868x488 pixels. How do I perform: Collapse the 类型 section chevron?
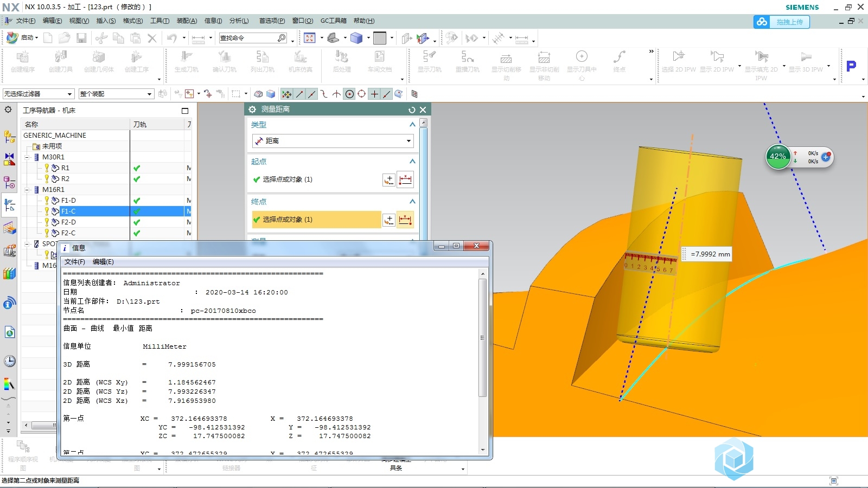tap(412, 125)
